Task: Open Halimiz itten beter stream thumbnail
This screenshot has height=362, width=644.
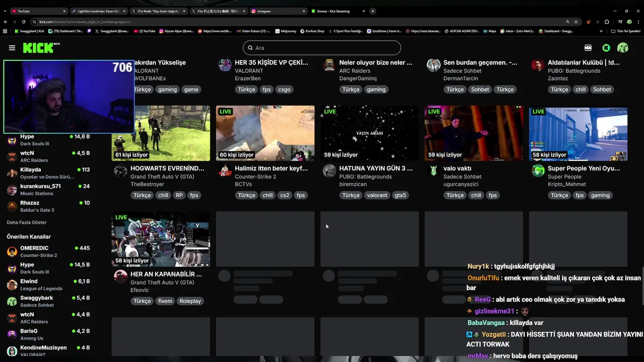Action: coord(265,133)
